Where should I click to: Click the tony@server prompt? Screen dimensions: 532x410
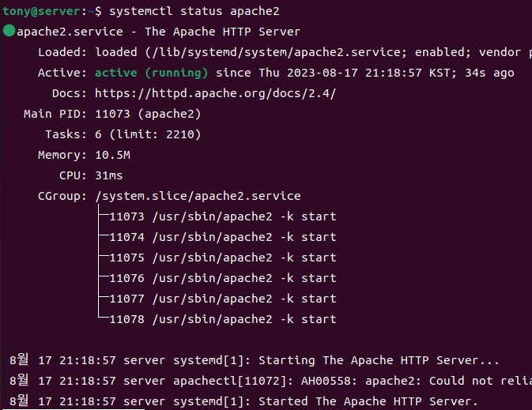coord(40,12)
